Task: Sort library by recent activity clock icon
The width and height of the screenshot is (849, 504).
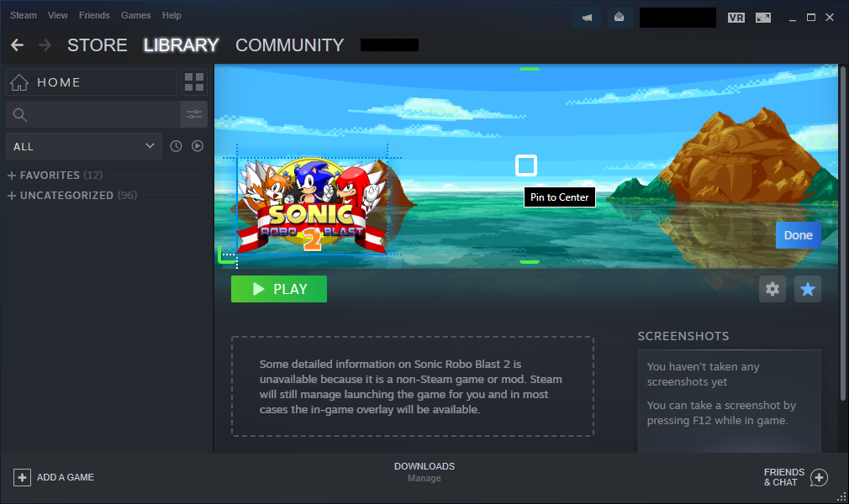Action: point(176,146)
